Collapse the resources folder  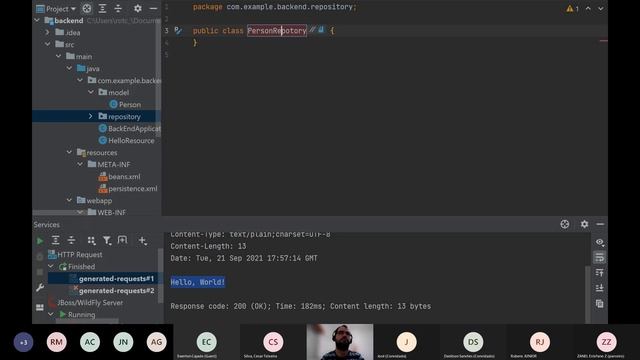click(x=69, y=152)
